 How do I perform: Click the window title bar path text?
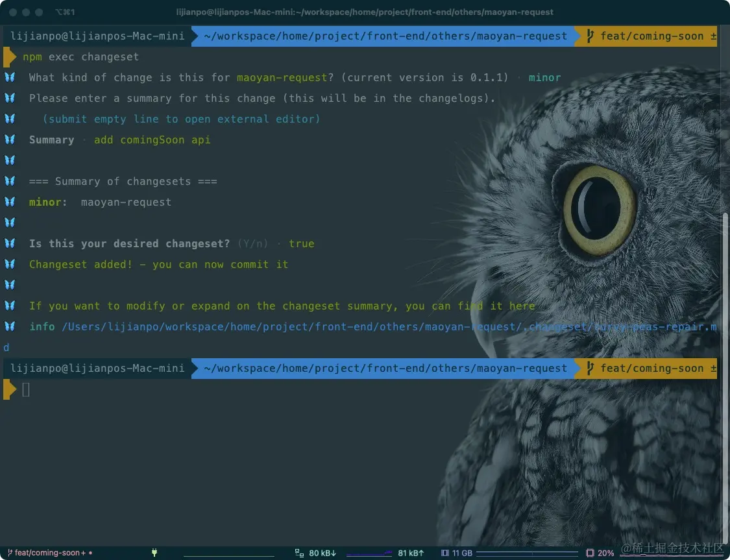point(365,12)
